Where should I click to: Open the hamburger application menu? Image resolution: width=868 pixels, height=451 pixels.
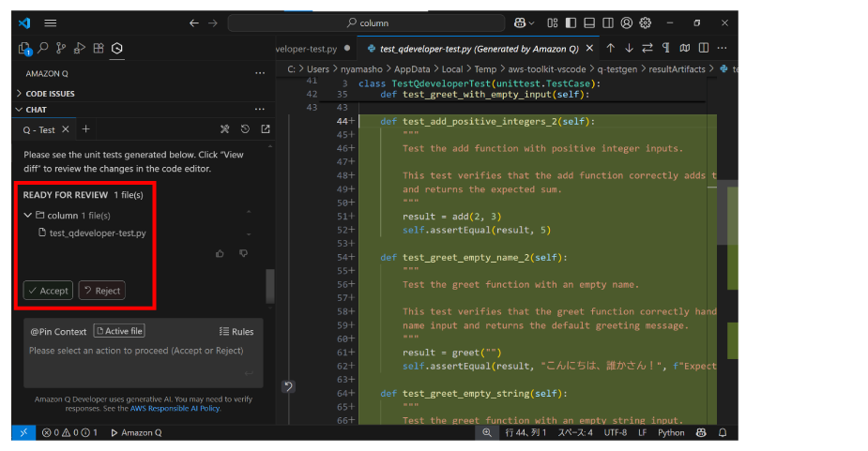click(51, 23)
